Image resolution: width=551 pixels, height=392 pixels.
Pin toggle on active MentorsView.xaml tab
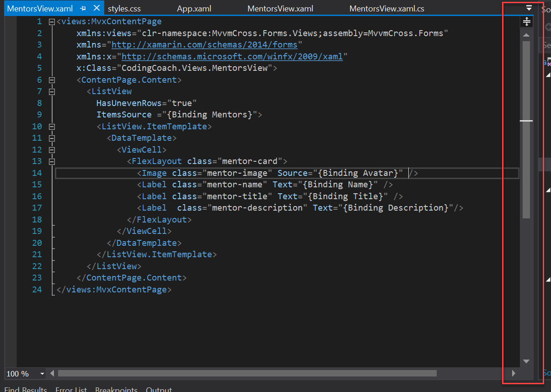point(83,9)
